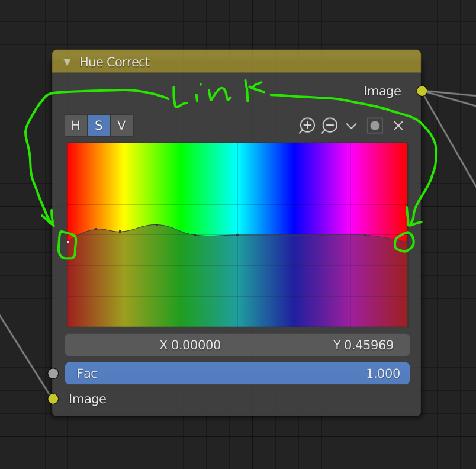Select the S curve channel
Image resolution: width=476 pixels, height=469 pixels.
tap(99, 126)
